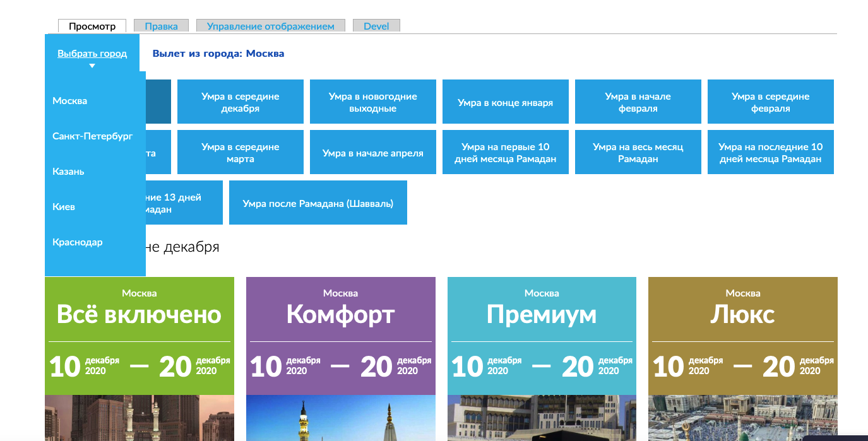The height and width of the screenshot is (441, 868).
Task: Click the dropdown arrow under Выбрать город
Action: tap(92, 66)
